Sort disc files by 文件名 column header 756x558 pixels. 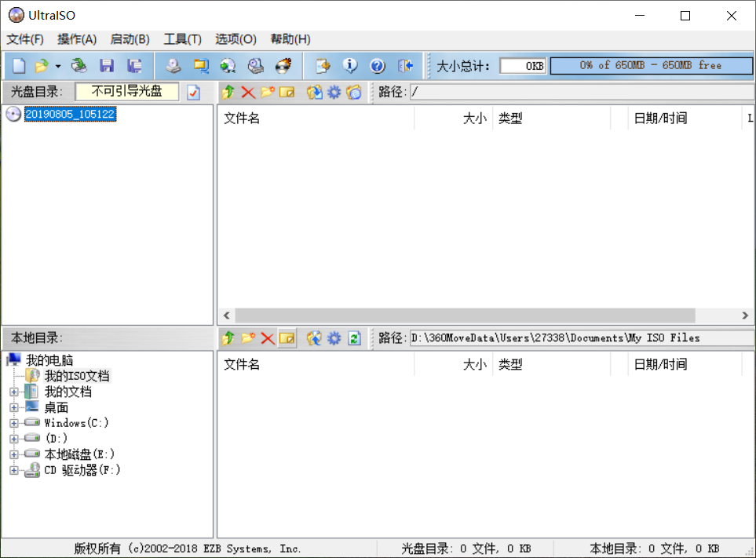click(x=316, y=118)
